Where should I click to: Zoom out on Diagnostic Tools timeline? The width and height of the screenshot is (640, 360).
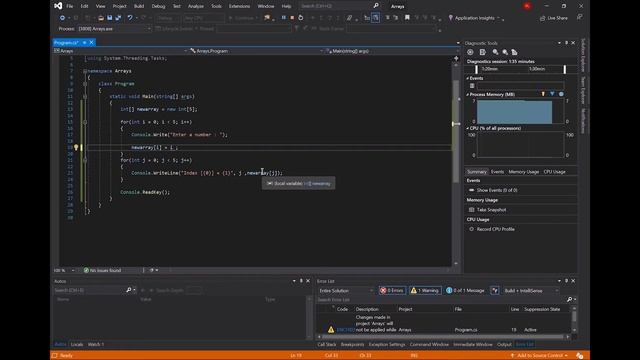505,52
